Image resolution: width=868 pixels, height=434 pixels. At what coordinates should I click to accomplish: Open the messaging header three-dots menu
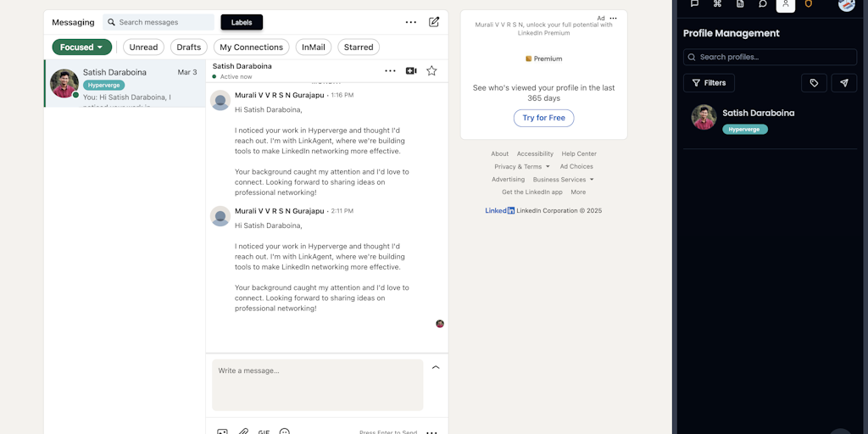[x=411, y=22]
